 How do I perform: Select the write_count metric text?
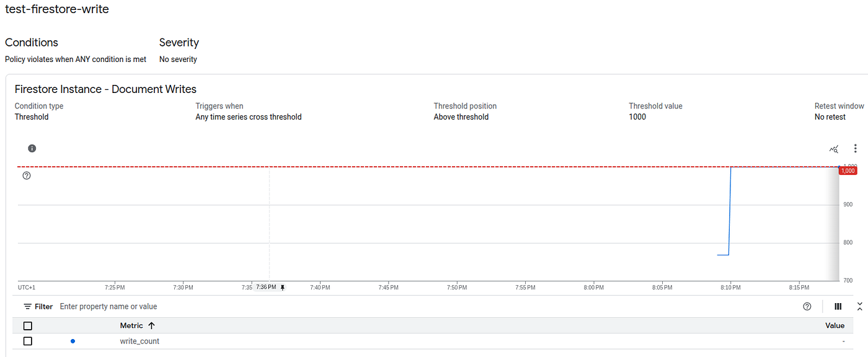coord(139,342)
